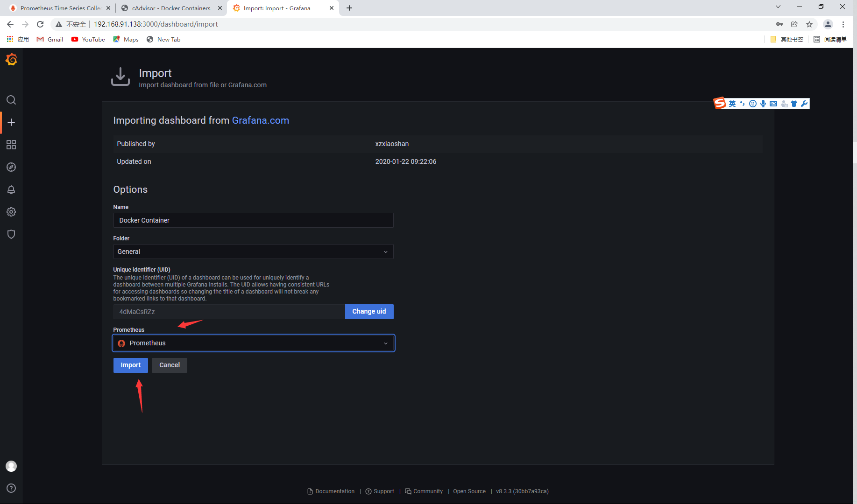Image resolution: width=857 pixels, height=504 pixels.
Task: Open the Create plus sidebar menu
Action: click(11, 122)
